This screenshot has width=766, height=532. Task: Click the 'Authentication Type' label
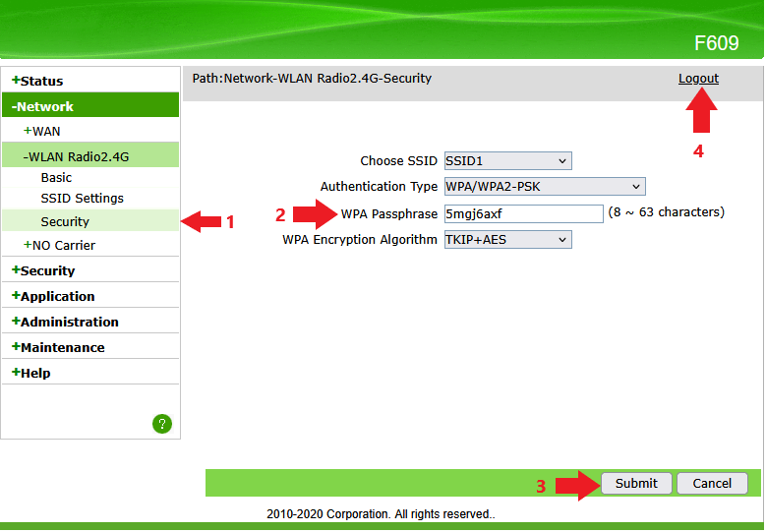379,186
